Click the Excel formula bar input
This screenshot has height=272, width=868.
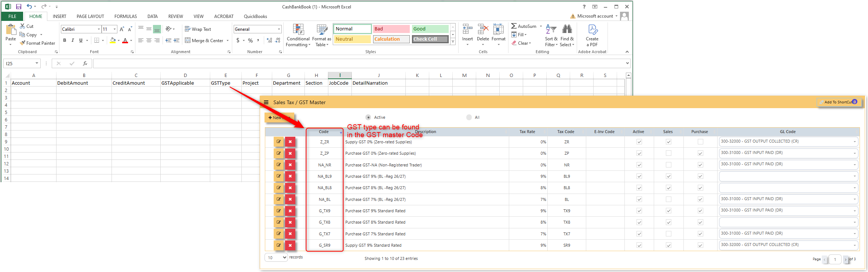tap(358, 63)
